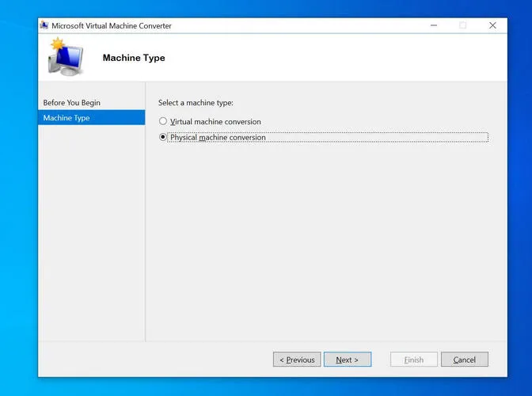Cancel the conversion wizard

pyautogui.click(x=465, y=360)
